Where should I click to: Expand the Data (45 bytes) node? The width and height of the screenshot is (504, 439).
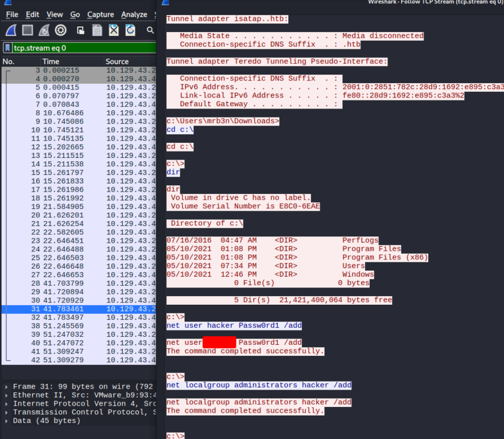[7, 421]
